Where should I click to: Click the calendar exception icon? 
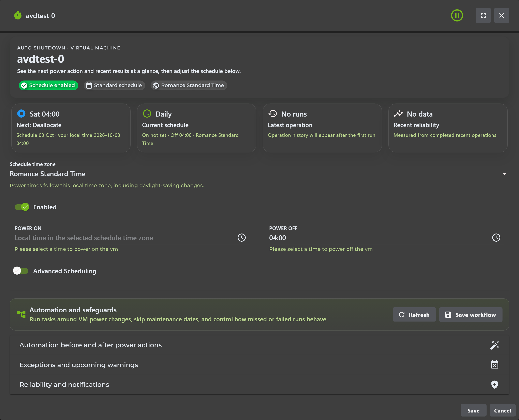[x=494, y=365]
